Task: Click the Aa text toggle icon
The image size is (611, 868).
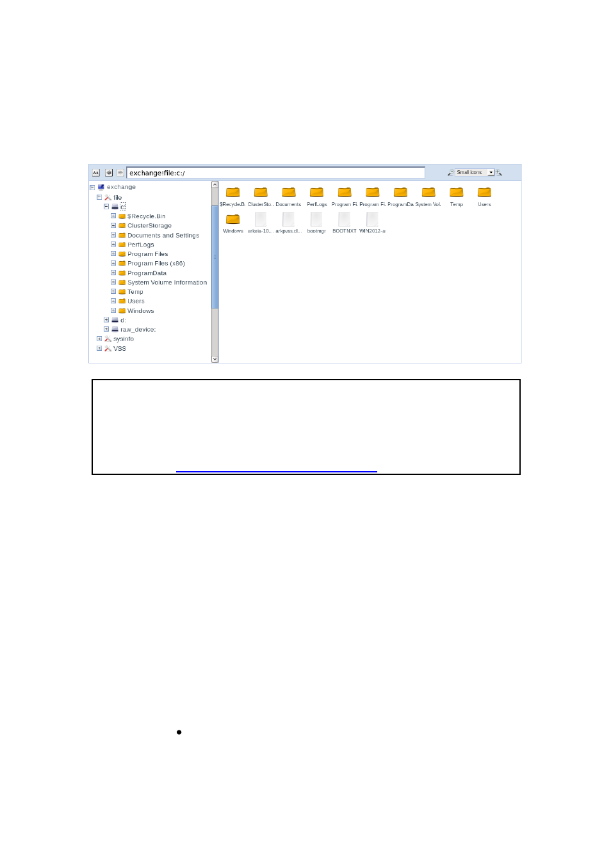Action: 96,173
